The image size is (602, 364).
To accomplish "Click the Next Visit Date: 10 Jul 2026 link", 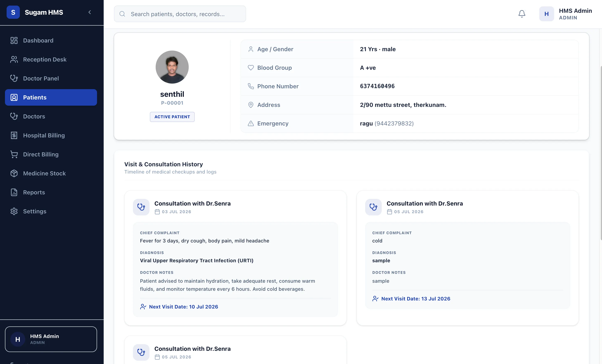I will [183, 307].
